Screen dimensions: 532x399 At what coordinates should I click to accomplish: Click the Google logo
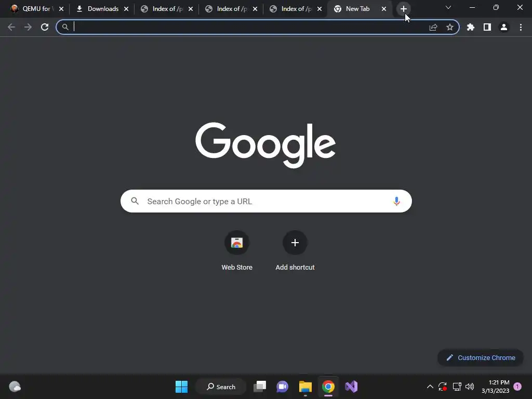265,145
